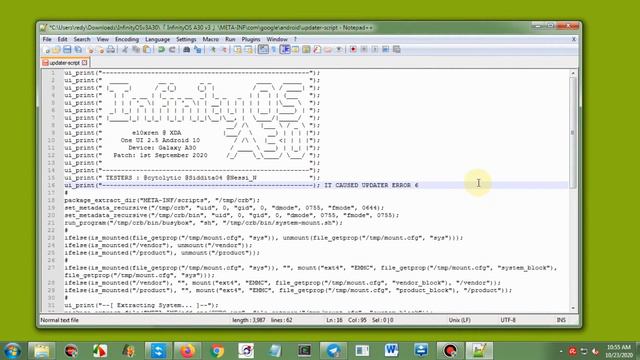Open the Run menu
The width and height of the screenshot is (640, 360).
tap(230, 40)
